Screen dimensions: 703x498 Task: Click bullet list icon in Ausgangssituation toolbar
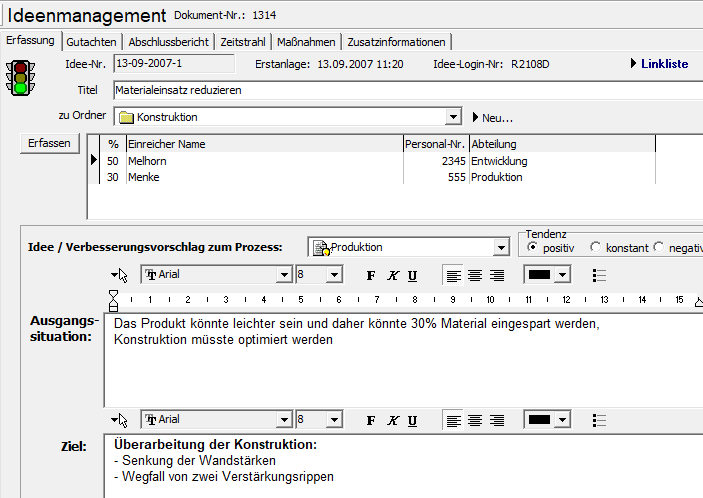[x=599, y=275]
